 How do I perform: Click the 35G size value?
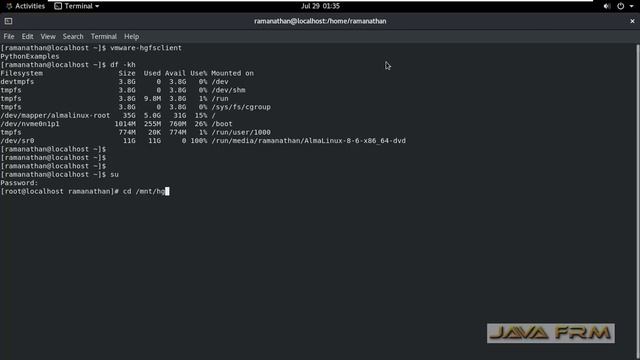(129, 116)
